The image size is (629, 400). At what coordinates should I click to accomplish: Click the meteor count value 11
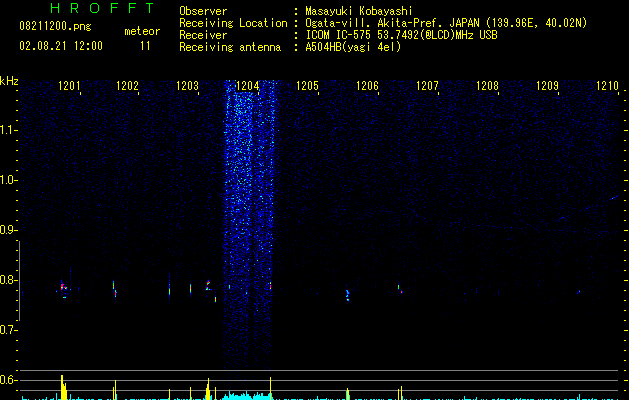click(145, 46)
